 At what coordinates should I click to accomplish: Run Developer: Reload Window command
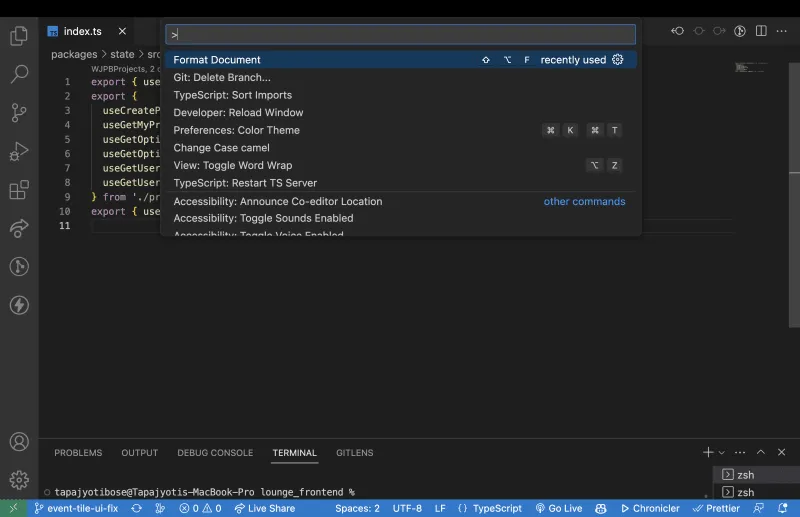click(x=401, y=113)
